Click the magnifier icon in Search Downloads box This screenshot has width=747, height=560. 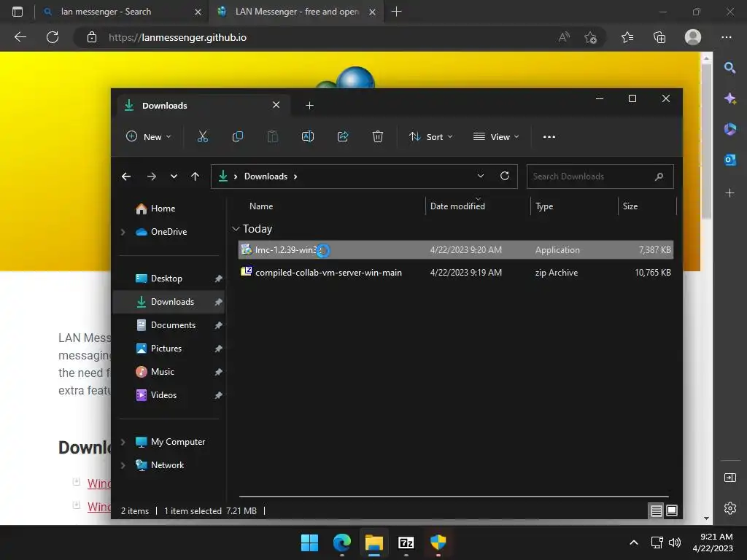click(659, 176)
